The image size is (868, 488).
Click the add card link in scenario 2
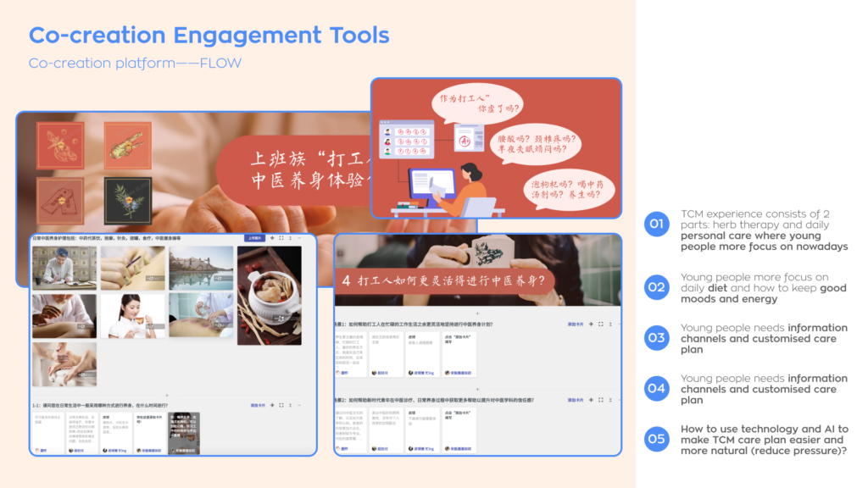(x=576, y=399)
